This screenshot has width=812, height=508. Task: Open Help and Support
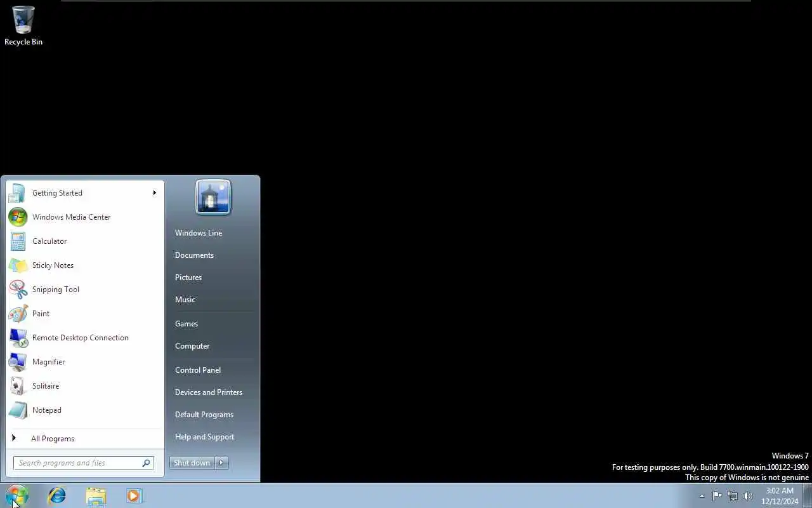pyautogui.click(x=204, y=437)
